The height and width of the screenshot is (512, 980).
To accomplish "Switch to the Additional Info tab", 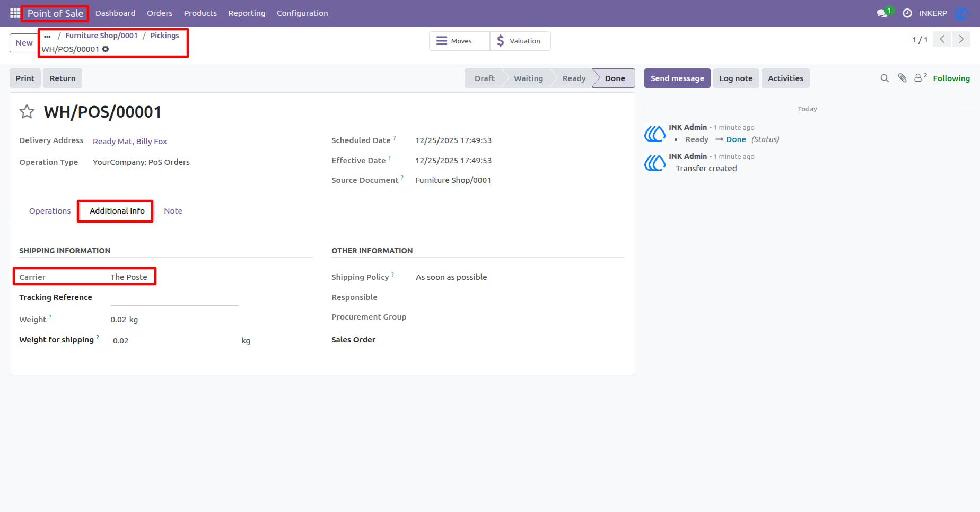I will [117, 211].
